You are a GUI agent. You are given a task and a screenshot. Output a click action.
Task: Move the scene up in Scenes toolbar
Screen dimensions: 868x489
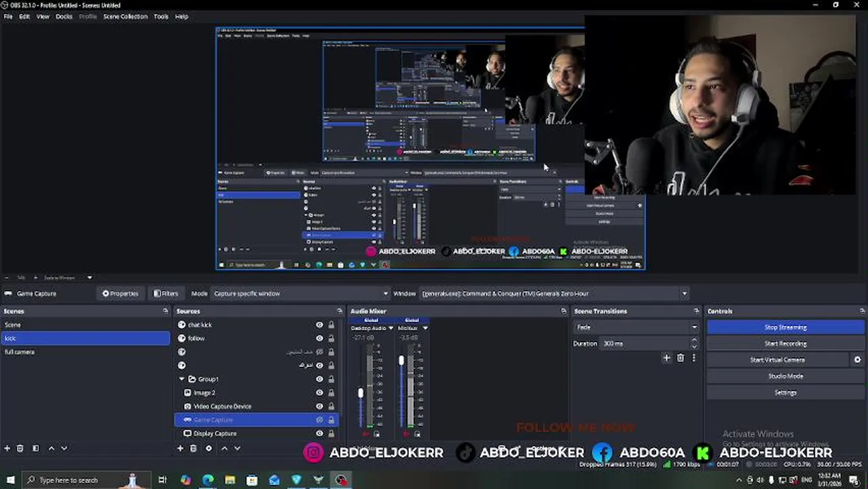point(51,448)
